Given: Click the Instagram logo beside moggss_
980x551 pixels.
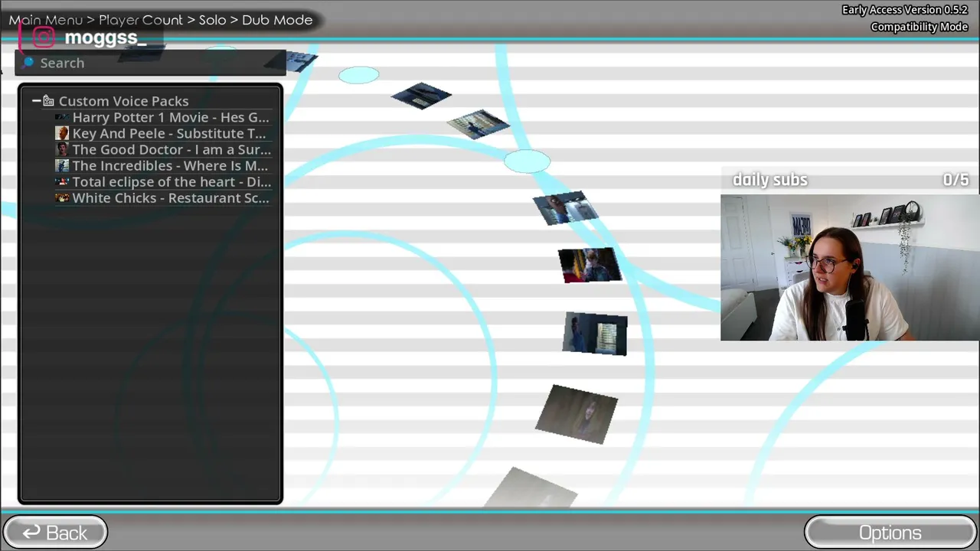Looking at the screenshot, I should 44,37.
